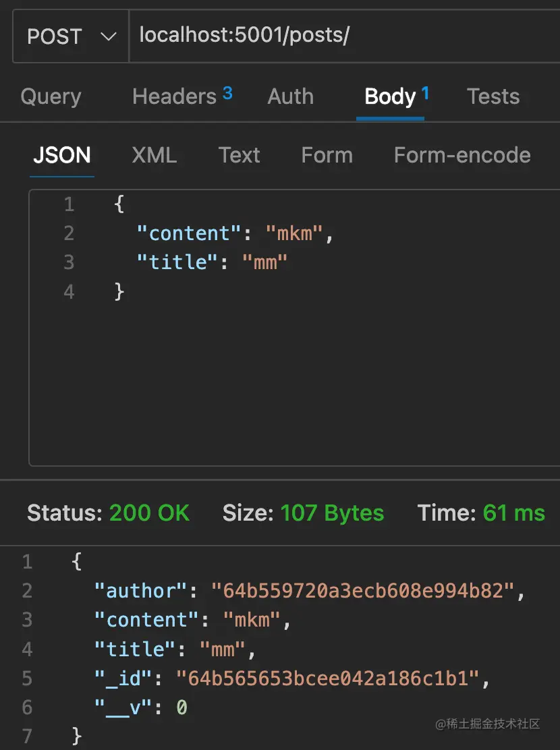The height and width of the screenshot is (750, 560).
Task: Click the "__v" line in response
Action: (140, 708)
